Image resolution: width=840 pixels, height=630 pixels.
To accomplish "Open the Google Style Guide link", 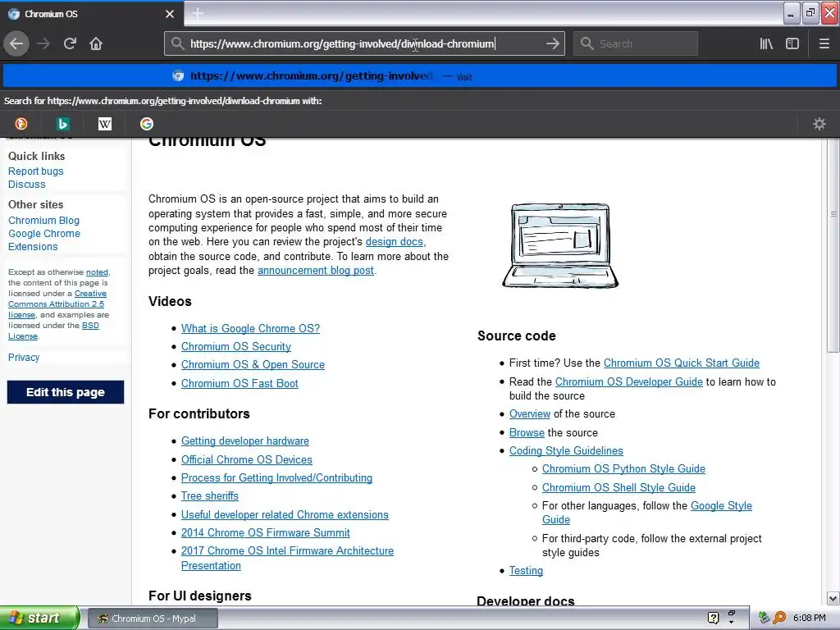I will pos(721,506).
